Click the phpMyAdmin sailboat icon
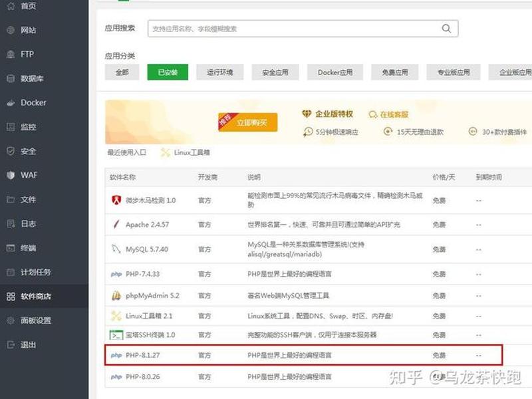Viewport: 532px width, 399px height. point(116,295)
